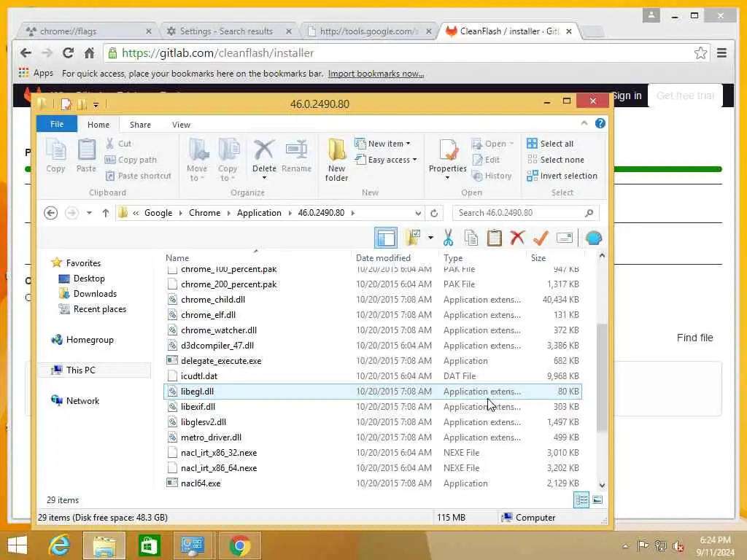This screenshot has height=560, width=747.
Task: Click the Explorer help question mark icon
Action: point(600,123)
